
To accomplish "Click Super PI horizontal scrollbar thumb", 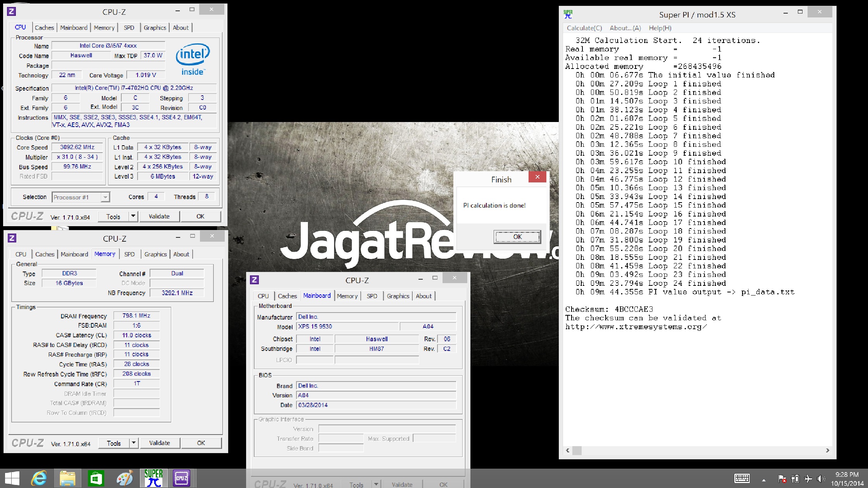I will pyautogui.click(x=577, y=450).
